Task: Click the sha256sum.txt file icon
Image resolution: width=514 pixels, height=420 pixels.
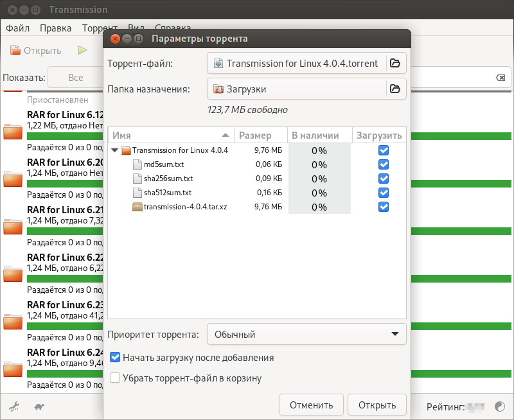Action: [x=137, y=179]
